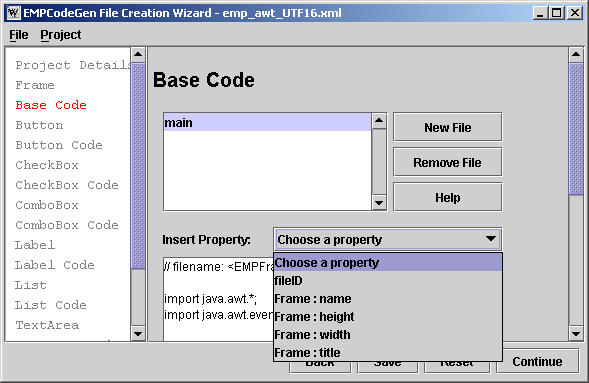Image resolution: width=589 pixels, height=383 pixels.
Task: Click the Remove File button
Action: click(447, 162)
